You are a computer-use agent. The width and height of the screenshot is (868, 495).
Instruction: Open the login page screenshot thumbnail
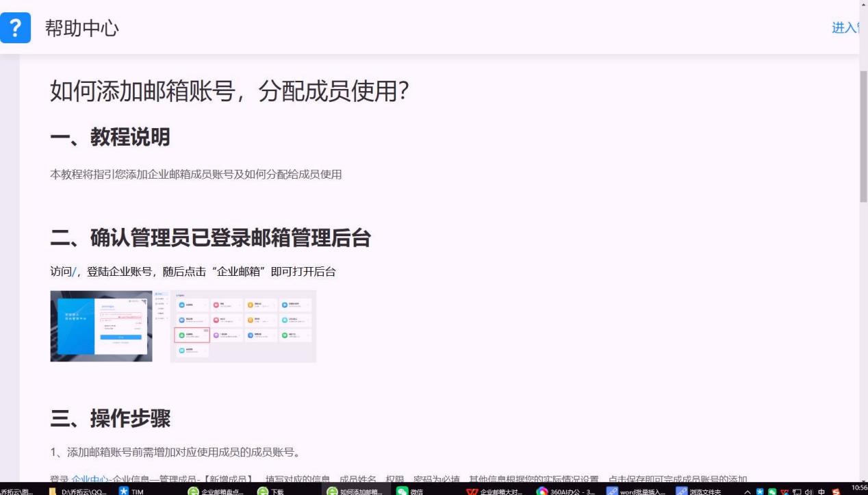click(x=101, y=326)
